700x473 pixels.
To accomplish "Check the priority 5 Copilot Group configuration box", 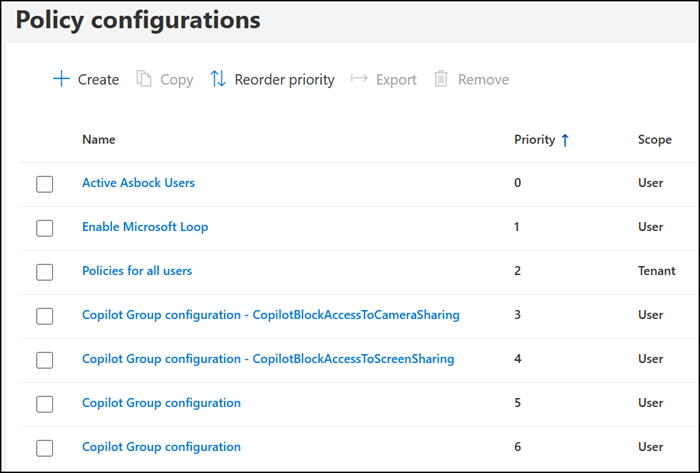I will point(45,404).
